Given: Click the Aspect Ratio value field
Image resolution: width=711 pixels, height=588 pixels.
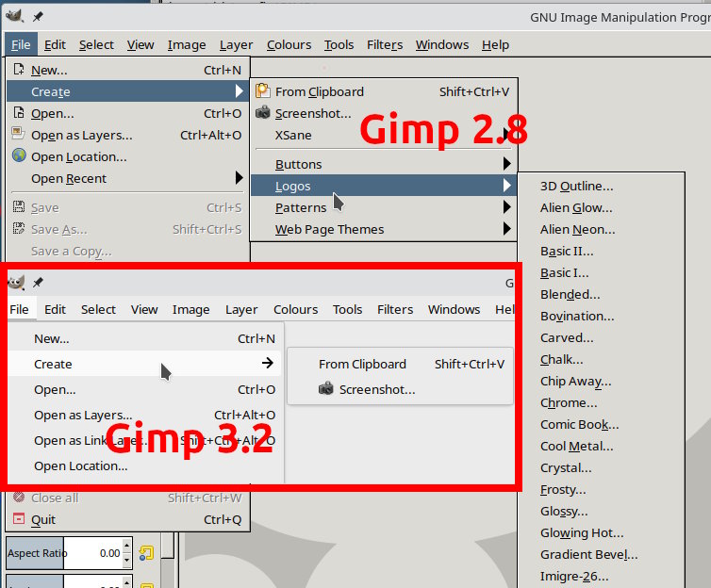Looking at the screenshot, I should coord(92,553).
